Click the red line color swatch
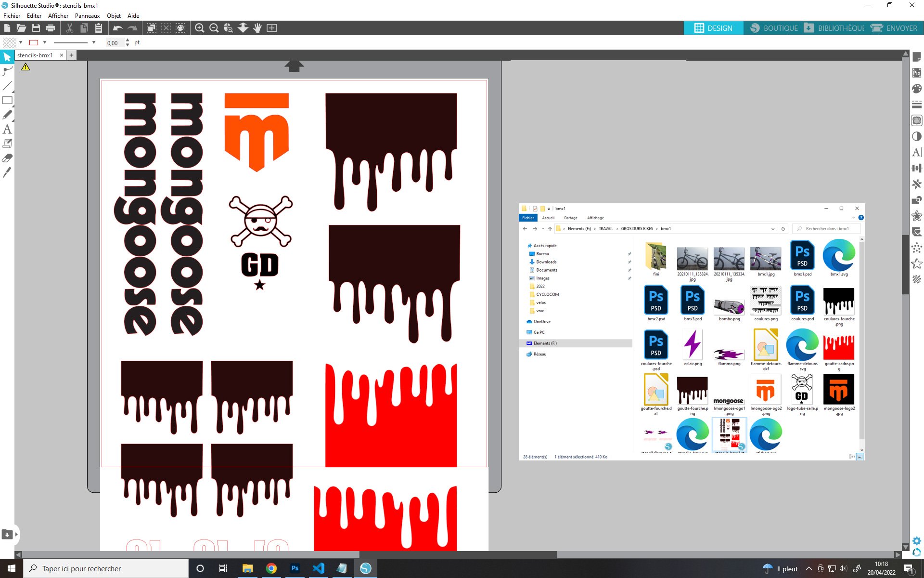This screenshot has height=578, width=924. click(x=34, y=42)
